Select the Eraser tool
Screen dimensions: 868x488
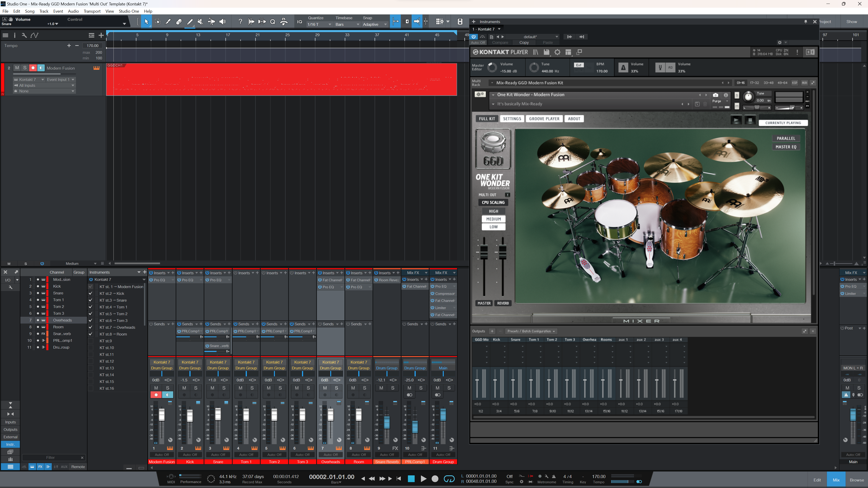pos(179,21)
